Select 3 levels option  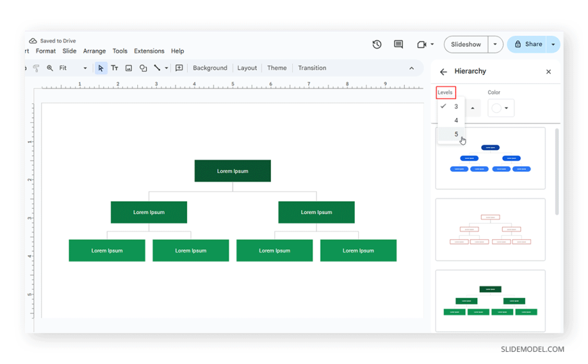451,107
